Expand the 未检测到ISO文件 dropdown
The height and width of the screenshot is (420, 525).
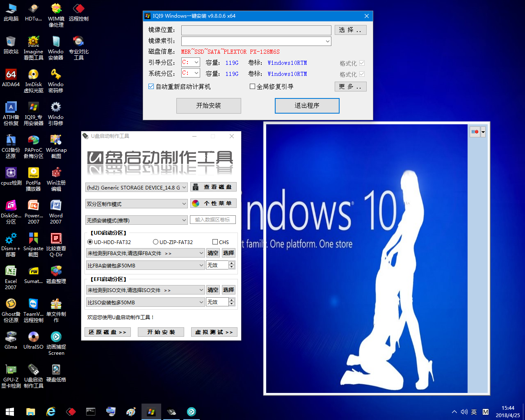(x=201, y=290)
